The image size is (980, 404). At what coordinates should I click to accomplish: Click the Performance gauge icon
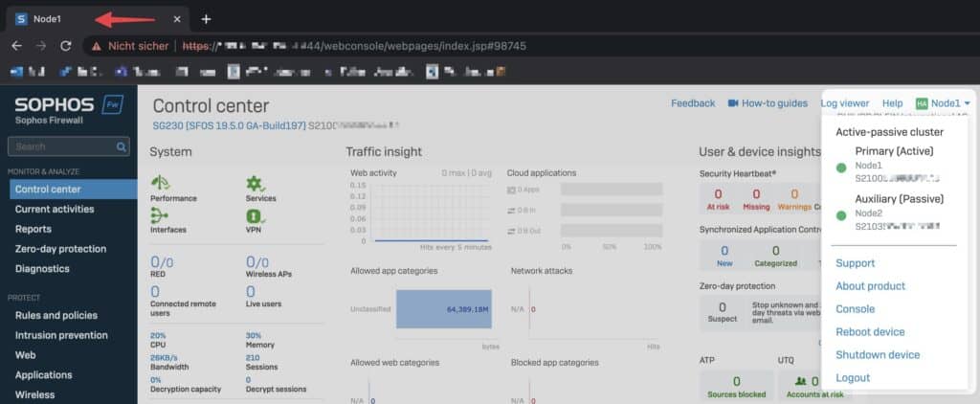[160, 183]
